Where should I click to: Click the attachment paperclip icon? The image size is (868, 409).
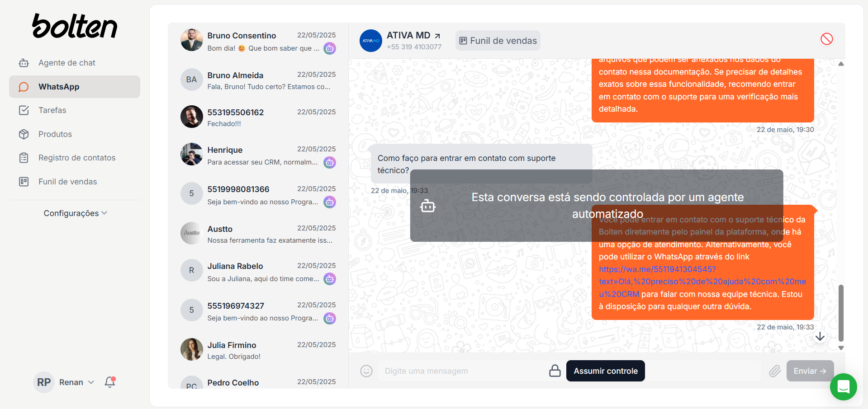[775, 371]
